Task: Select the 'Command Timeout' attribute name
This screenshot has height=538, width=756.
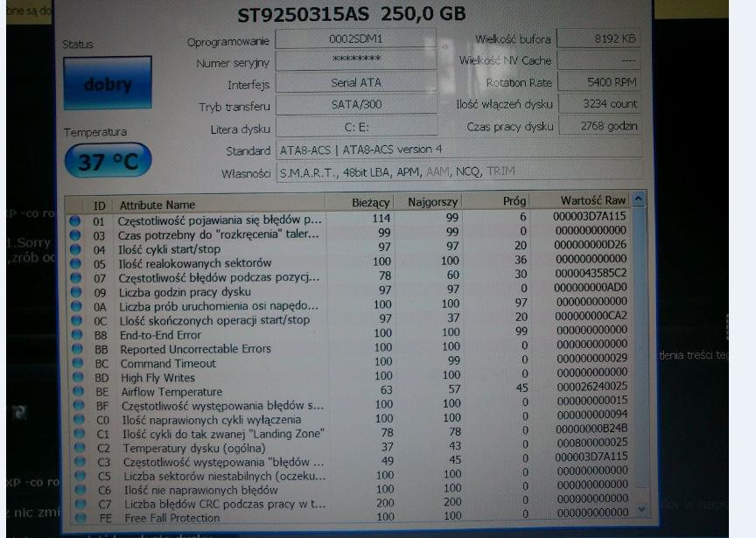Action: [168, 363]
